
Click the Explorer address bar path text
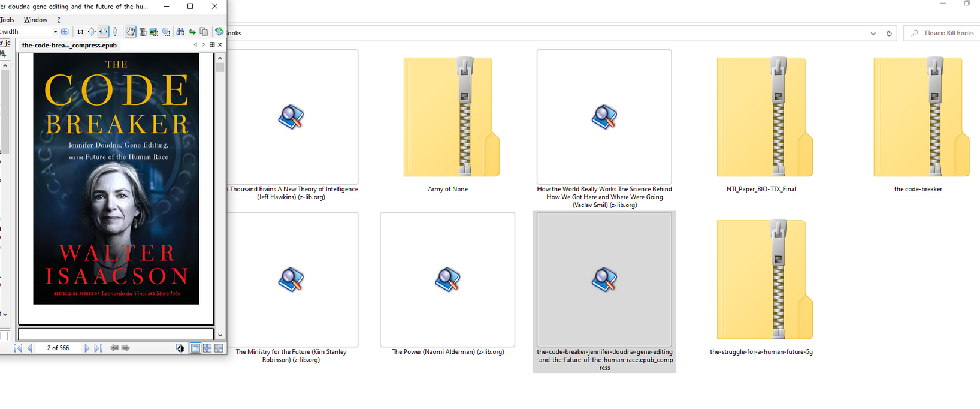tap(234, 33)
